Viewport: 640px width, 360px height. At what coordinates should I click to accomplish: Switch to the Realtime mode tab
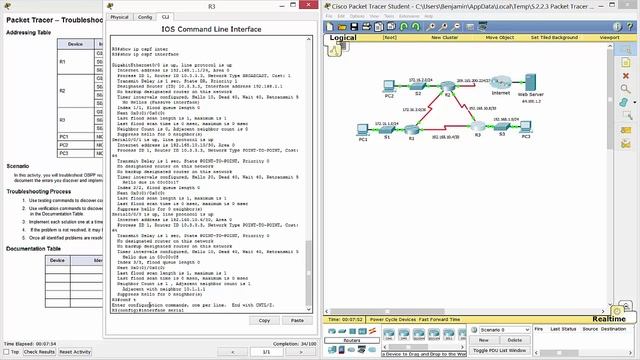pyautogui.click(x=609, y=319)
